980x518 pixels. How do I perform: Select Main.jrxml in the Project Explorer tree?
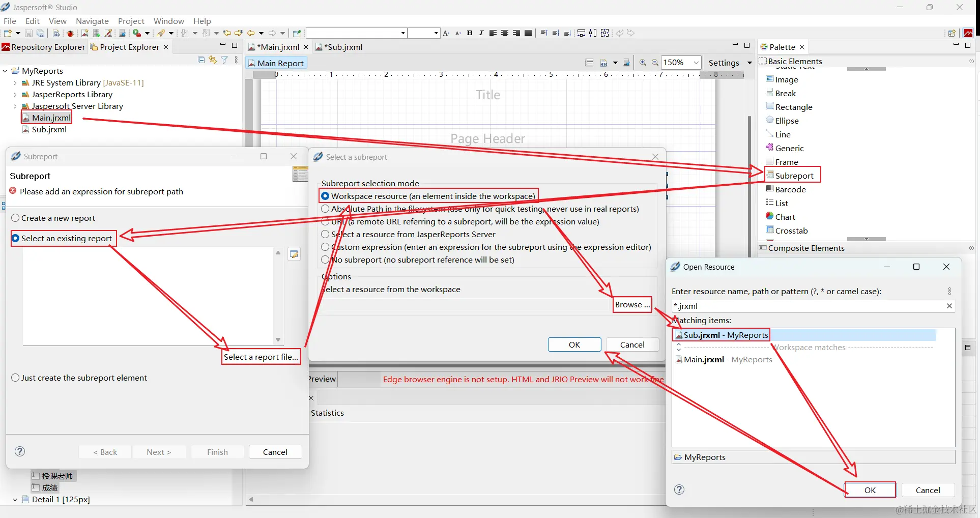point(46,118)
